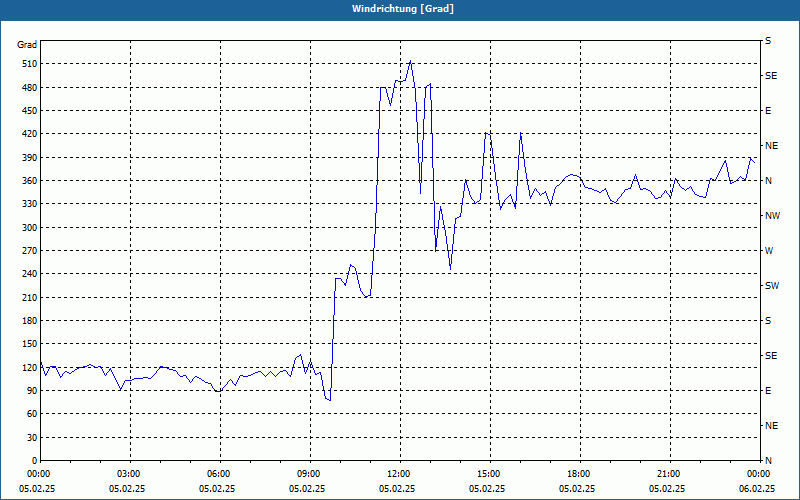Select the "05.02.25" date under 18:00
The width and height of the screenshot is (800, 500).
click(577, 489)
